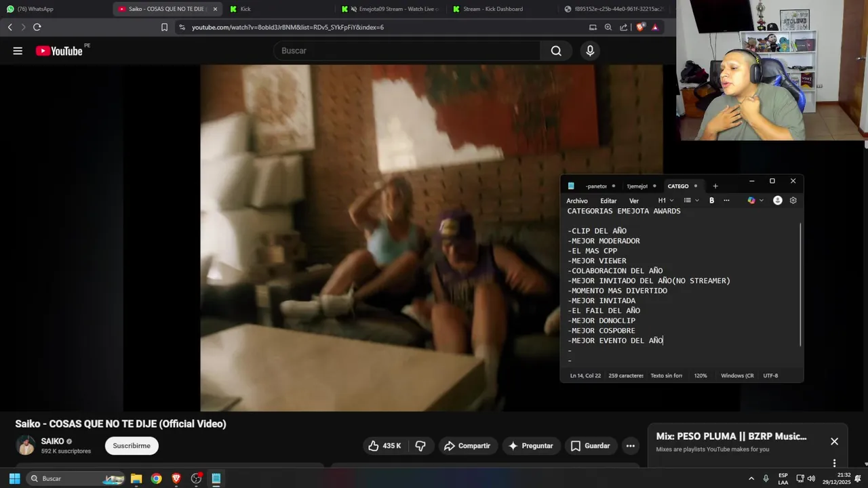Expand the H1 heading dropdown in Notepad
Image resolution: width=868 pixels, height=488 pixels.
666,201
